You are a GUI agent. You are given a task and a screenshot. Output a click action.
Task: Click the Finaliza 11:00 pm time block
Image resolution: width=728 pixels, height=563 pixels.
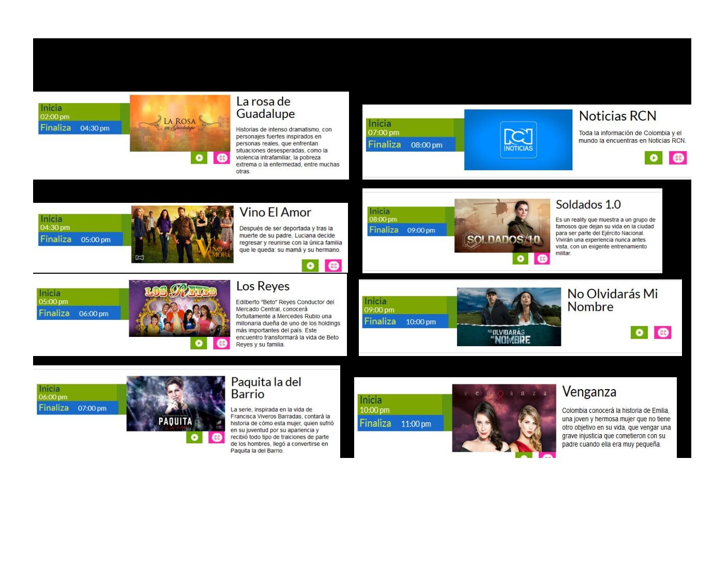coord(401,423)
